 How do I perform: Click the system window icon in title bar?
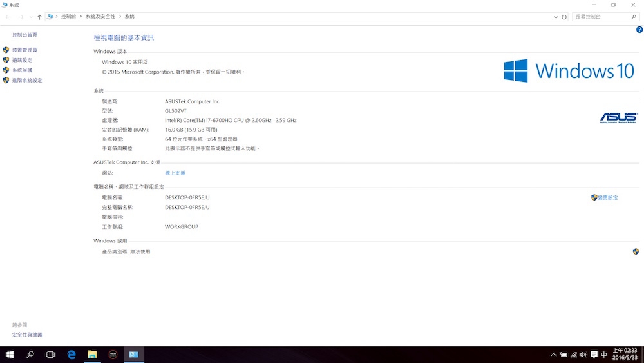(4, 5)
